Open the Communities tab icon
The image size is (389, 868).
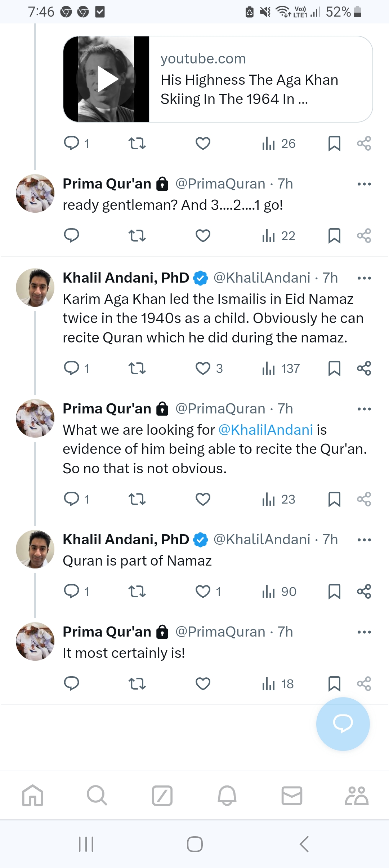(x=357, y=795)
